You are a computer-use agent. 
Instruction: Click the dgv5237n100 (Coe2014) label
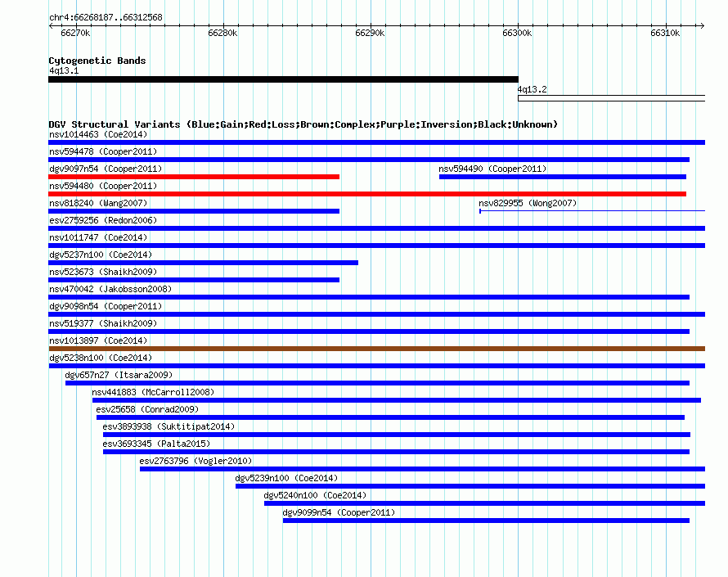tap(101, 255)
